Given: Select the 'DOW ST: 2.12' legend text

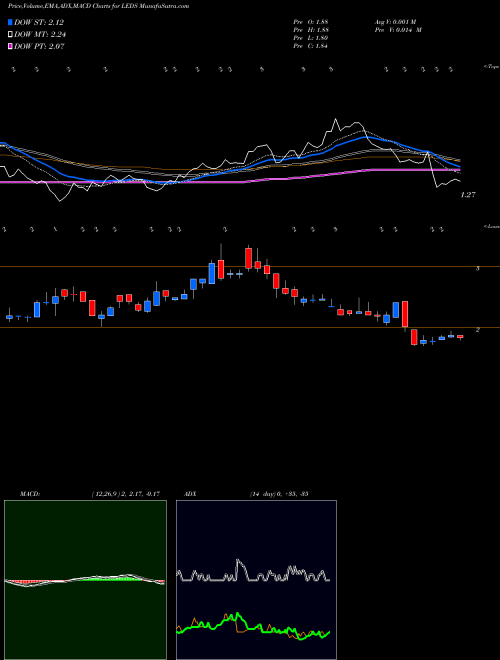Looking at the screenshot, I should [39, 23].
